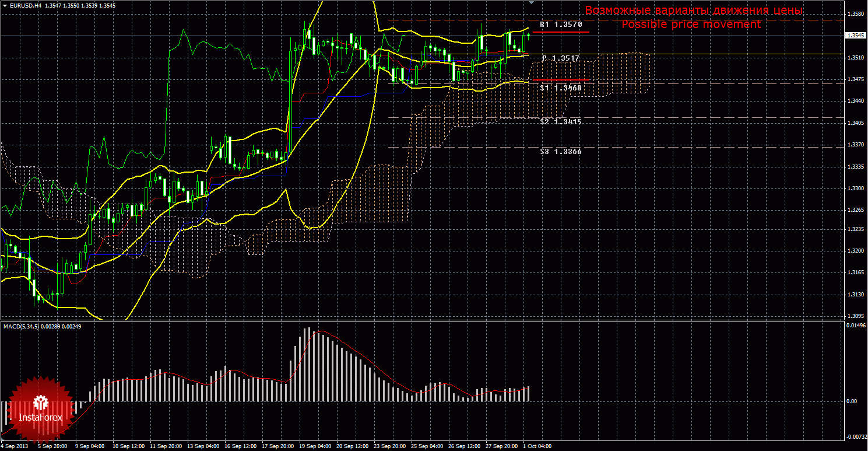
Task: Click the red 'Possible price movement' caption
Action: point(691,25)
